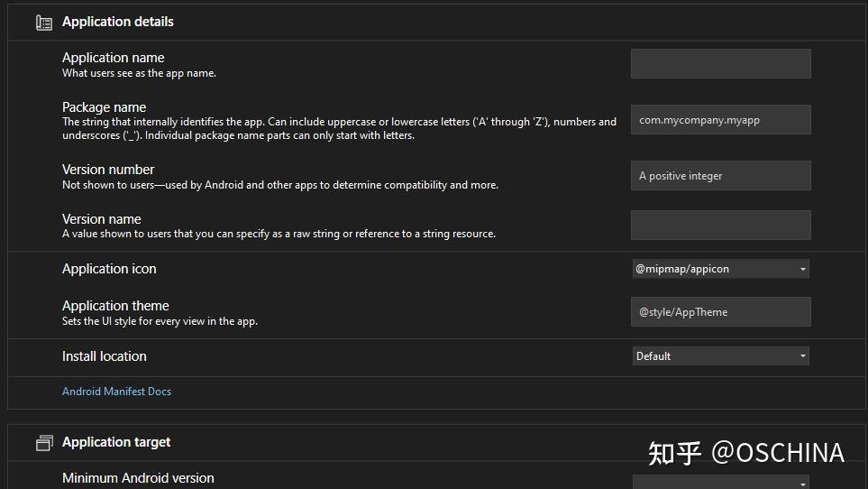Click 'Not shown to users' version number description
868x489 pixels.
pos(280,185)
